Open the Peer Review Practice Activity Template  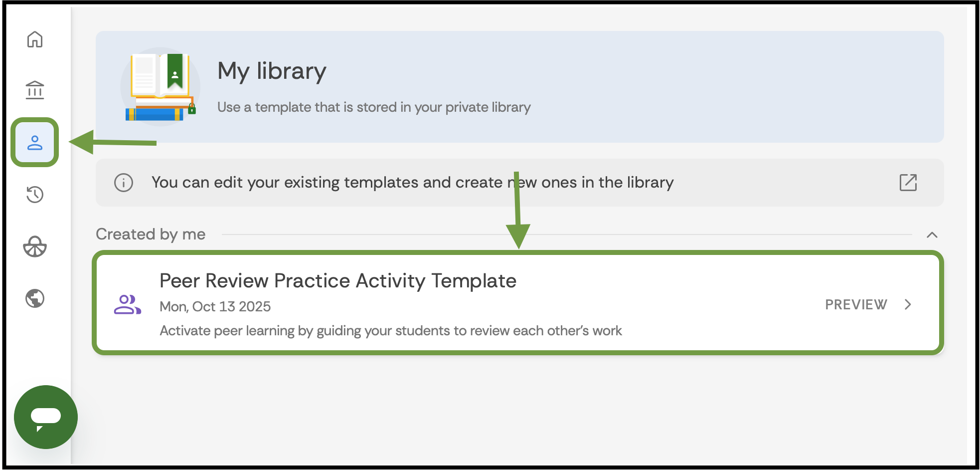338,280
